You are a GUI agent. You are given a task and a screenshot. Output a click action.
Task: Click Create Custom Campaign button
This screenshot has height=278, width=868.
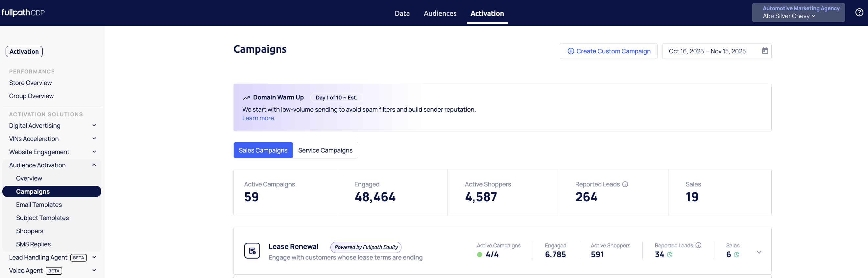pyautogui.click(x=608, y=51)
